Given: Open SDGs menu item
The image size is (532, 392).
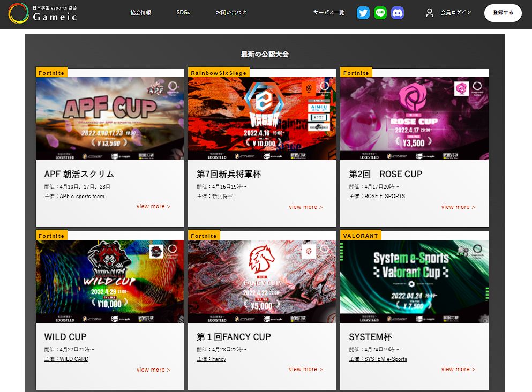Looking at the screenshot, I should [x=183, y=12].
